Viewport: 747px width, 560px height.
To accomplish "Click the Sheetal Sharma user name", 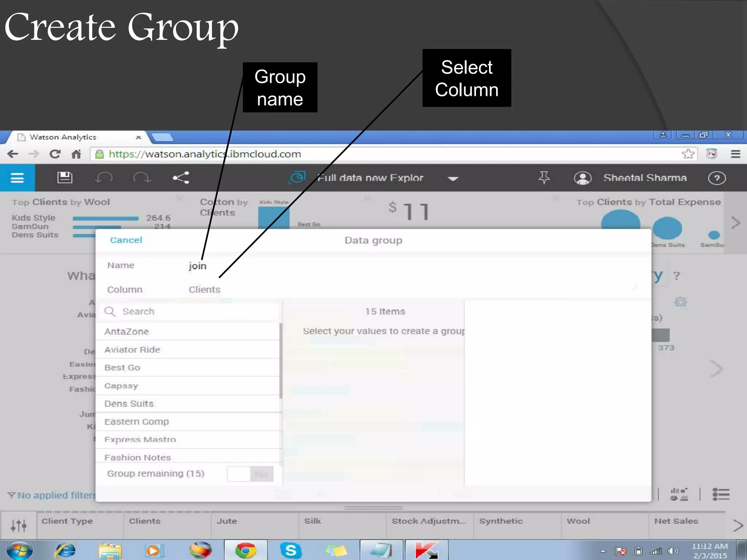I will [645, 178].
